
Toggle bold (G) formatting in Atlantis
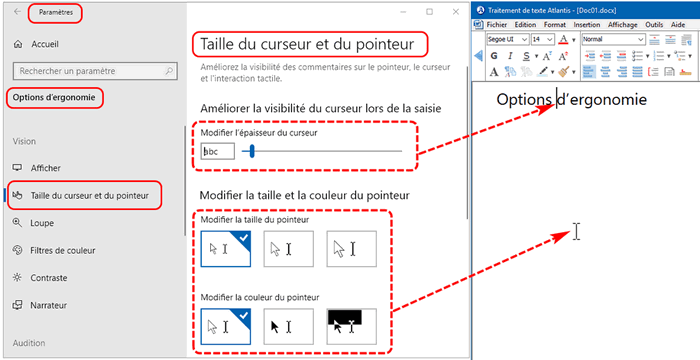(494, 55)
